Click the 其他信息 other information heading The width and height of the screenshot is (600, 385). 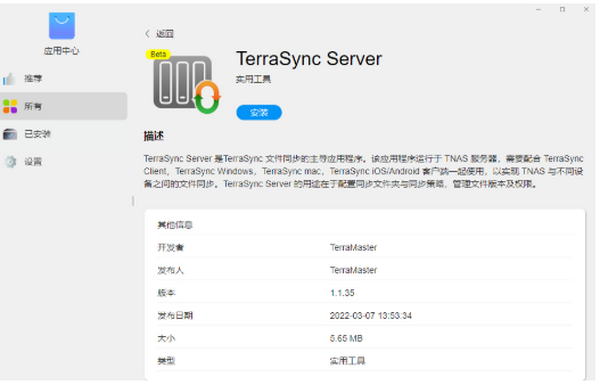coord(175,225)
